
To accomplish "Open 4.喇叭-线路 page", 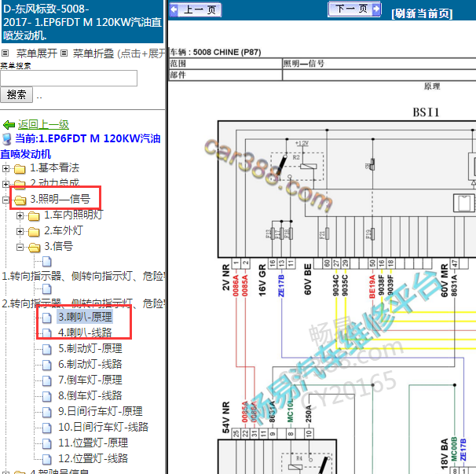I will tap(85, 333).
